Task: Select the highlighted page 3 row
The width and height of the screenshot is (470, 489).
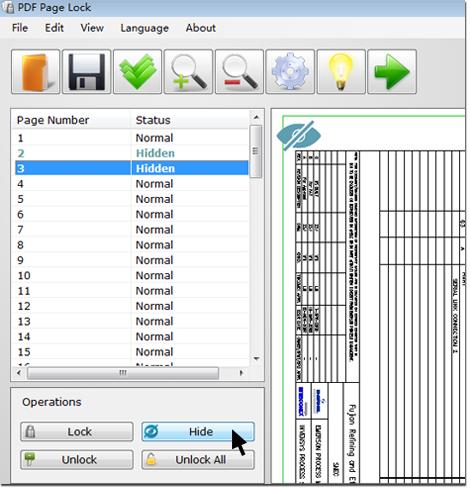Action: click(x=132, y=168)
